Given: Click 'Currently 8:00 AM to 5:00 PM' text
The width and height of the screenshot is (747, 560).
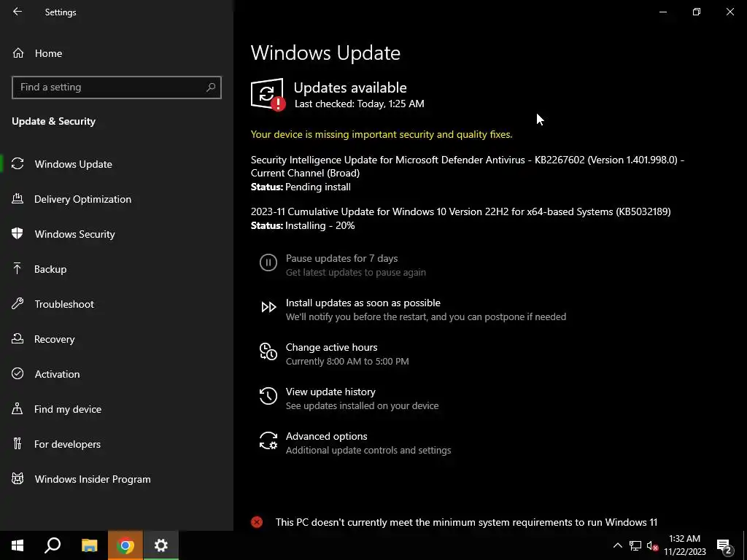Looking at the screenshot, I should click(347, 361).
